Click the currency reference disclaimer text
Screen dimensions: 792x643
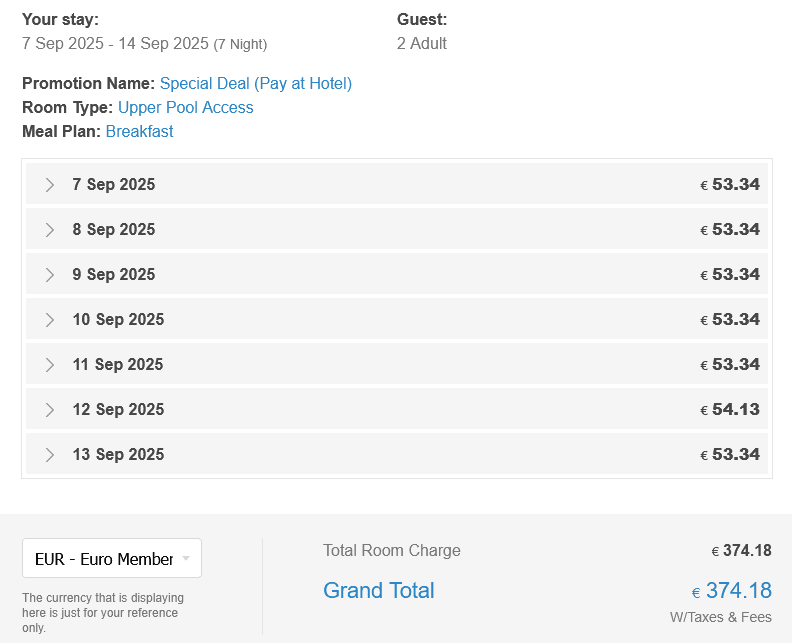[102, 612]
